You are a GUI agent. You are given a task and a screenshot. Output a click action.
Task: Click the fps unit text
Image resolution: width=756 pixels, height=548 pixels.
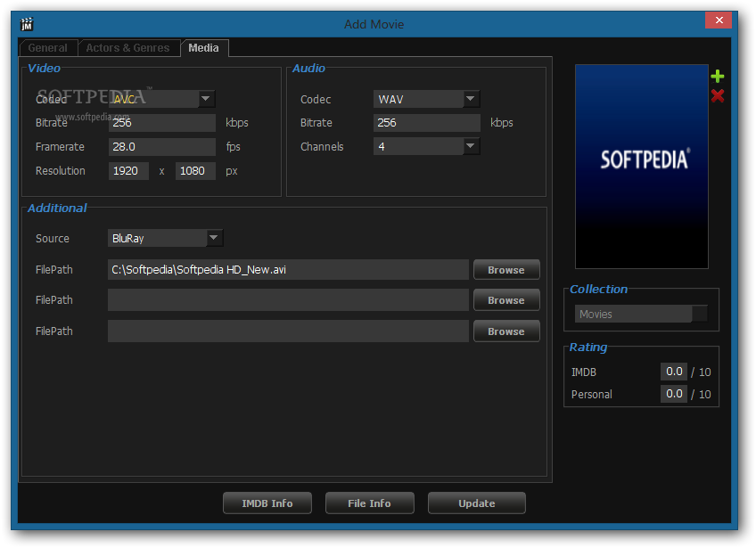[233, 146]
